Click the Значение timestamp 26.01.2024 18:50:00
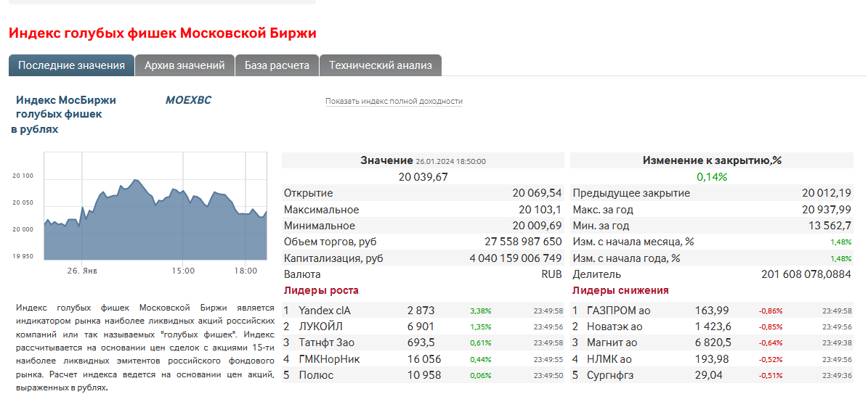Screen dimensions: 868x394 pyautogui.click(x=450, y=162)
